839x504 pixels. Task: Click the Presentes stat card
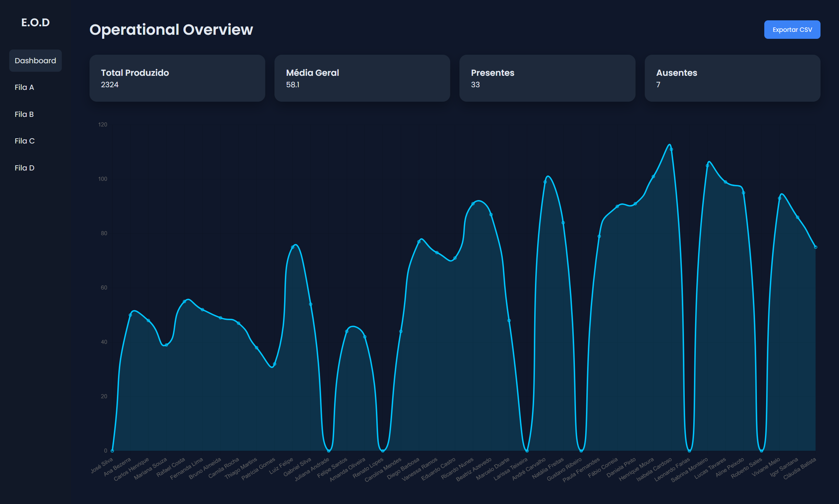(x=547, y=78)
